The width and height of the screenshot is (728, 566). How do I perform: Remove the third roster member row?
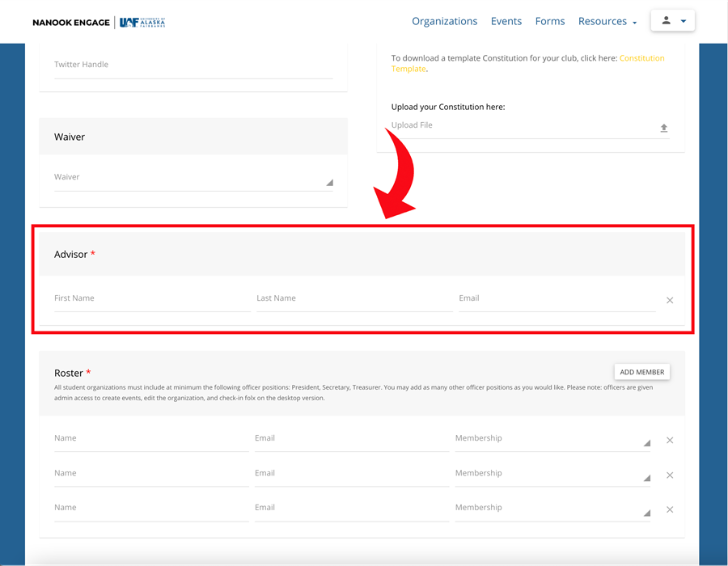pyautogui.click(x=670, y=510)
